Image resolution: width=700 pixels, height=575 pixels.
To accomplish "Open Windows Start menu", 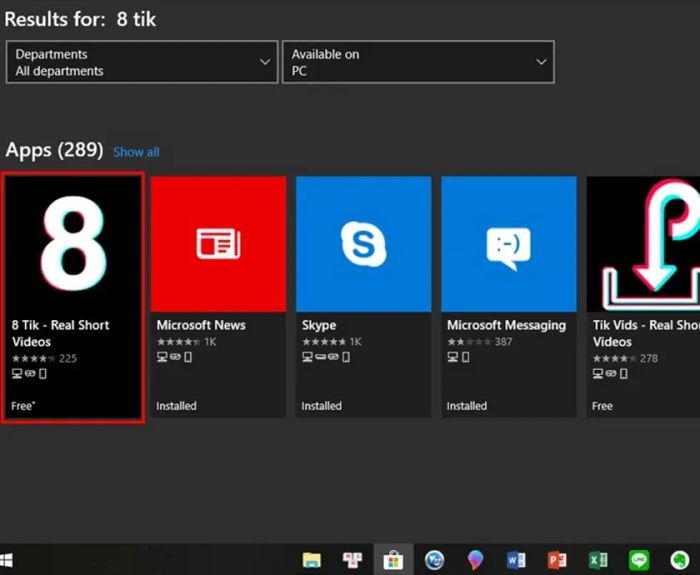I will [6, 560].
